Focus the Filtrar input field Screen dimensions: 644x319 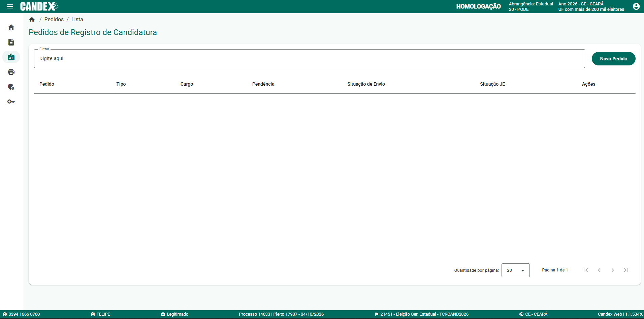click(x=309, y=59)
